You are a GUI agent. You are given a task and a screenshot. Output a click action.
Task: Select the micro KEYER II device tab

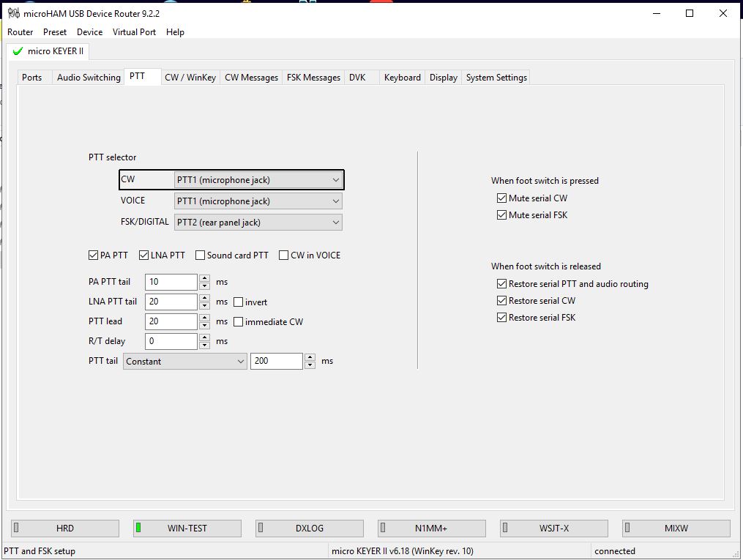point(48,51)
